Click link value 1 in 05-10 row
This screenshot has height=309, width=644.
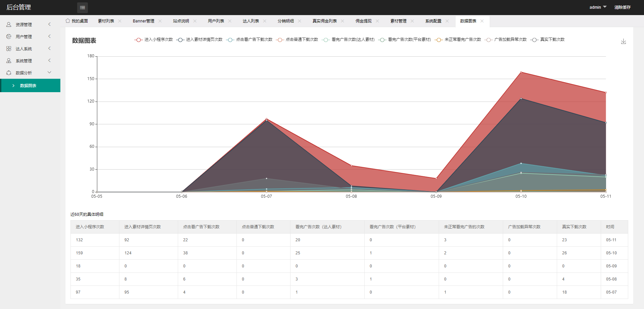[371, 253]
